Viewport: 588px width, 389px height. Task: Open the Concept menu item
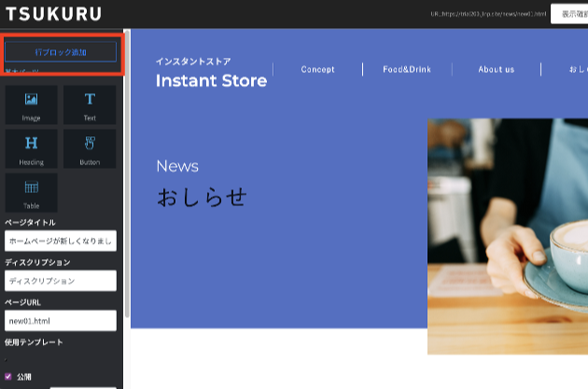pyautogui.click(x=317, y=69)
